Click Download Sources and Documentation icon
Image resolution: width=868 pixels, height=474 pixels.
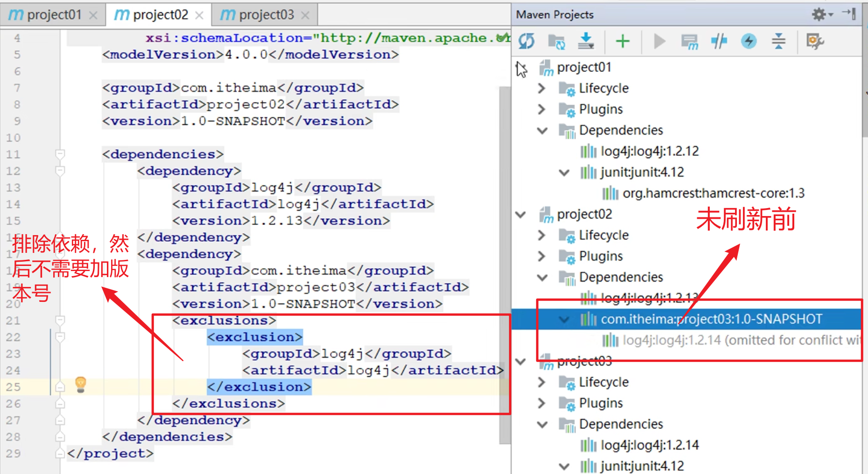point(586,42)
